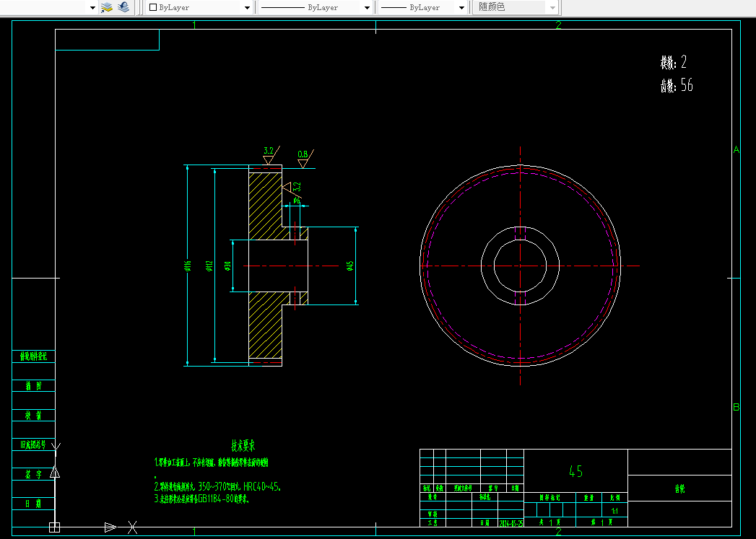Click the Layer Previous stacked-sheets icon
The height and width of the screenshot is (539, 756).
coord(123,7)
